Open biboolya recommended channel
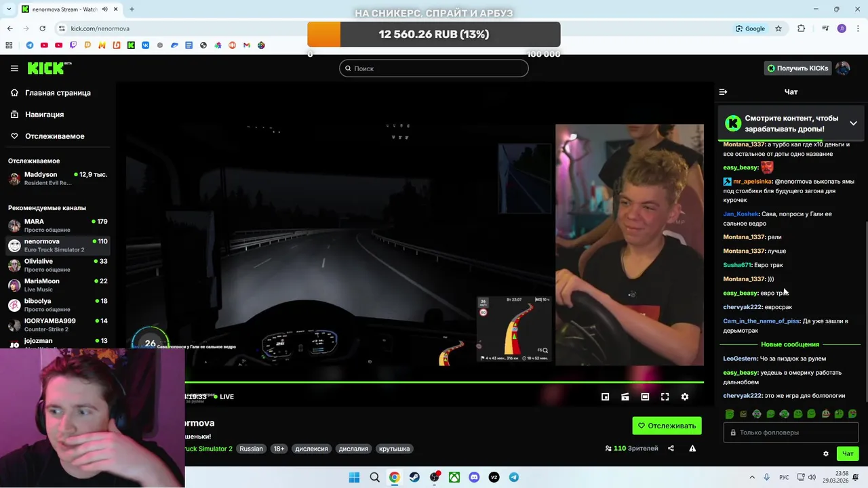This screenshot has height=488, width=868. tap(58, 304)
